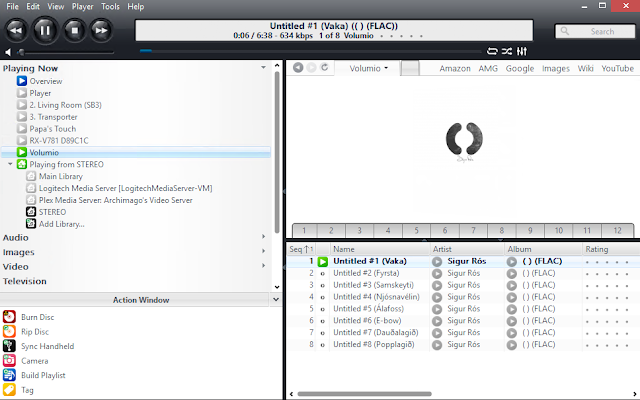This screenshot has height=400, width=640.
Task: Click the Sync Handheld icon
Action: [9, 346]
